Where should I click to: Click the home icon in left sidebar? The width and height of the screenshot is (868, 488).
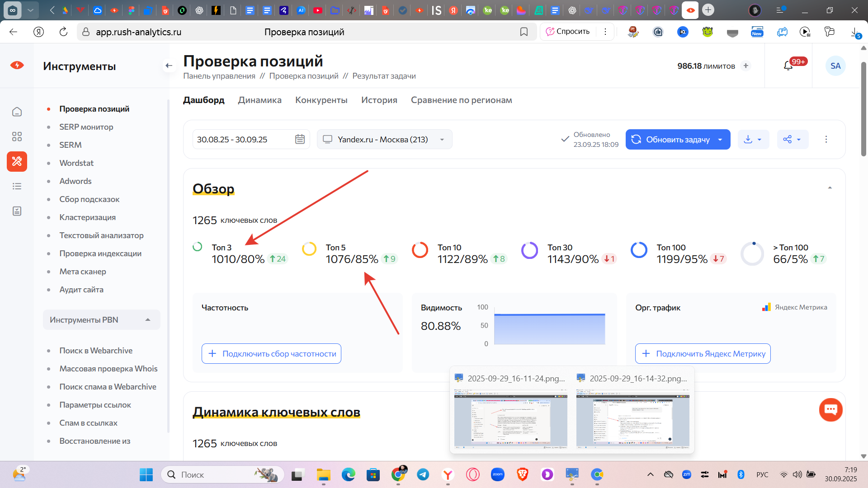point(17,112)
